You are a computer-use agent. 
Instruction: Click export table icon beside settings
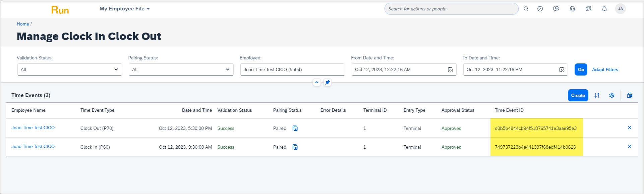(x=630, y=95)
